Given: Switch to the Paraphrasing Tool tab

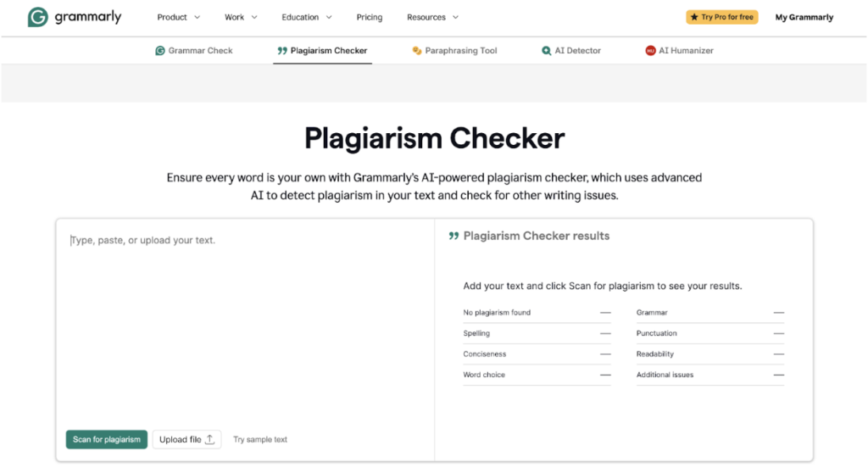Looking at the screenshot, I should coord(454,50).
